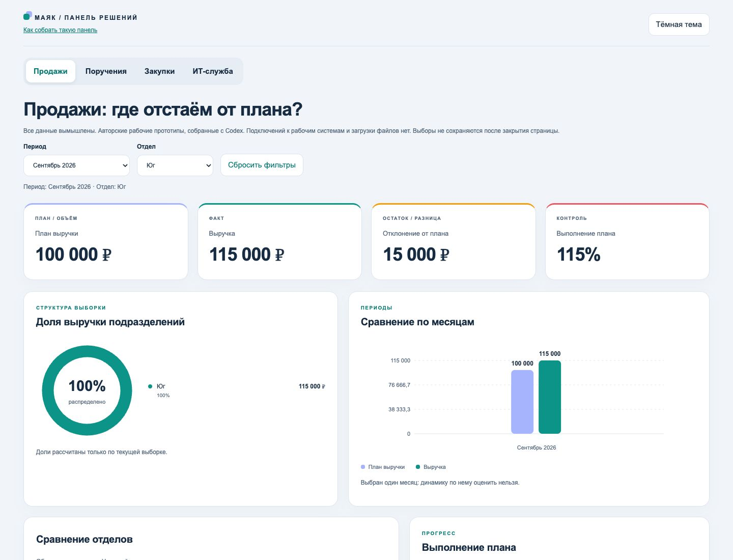Click the 'Сравнение отделов' heading

pos(84,539)
